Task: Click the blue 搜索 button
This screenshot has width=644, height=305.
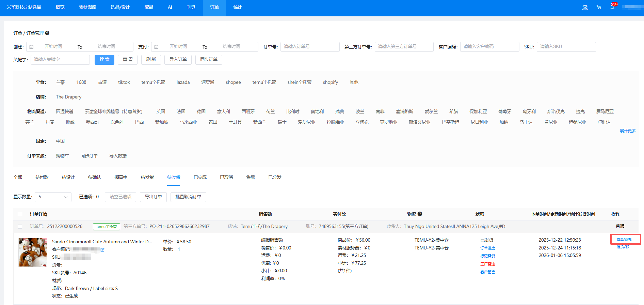Action: [104, 60]
